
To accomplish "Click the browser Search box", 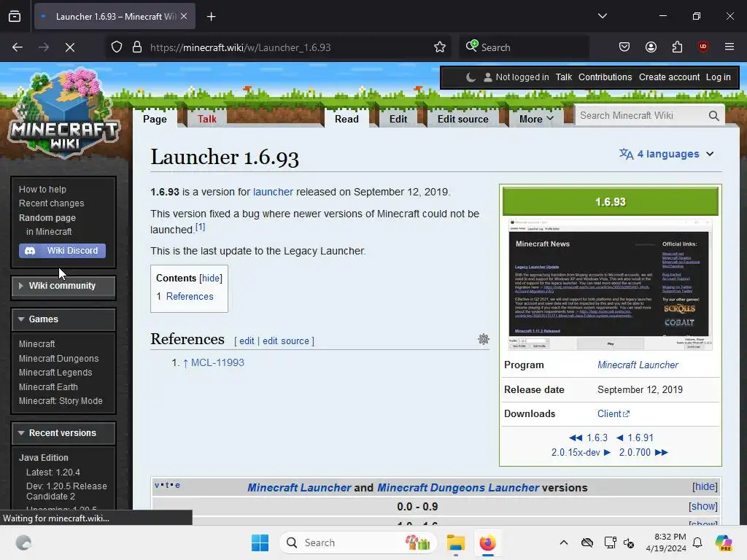I will click(x=524, y=47).
